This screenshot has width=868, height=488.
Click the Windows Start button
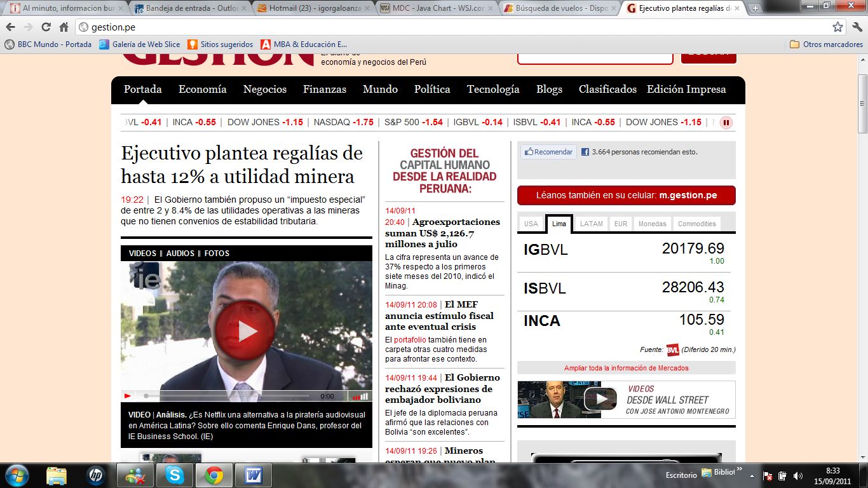(17, 475)
